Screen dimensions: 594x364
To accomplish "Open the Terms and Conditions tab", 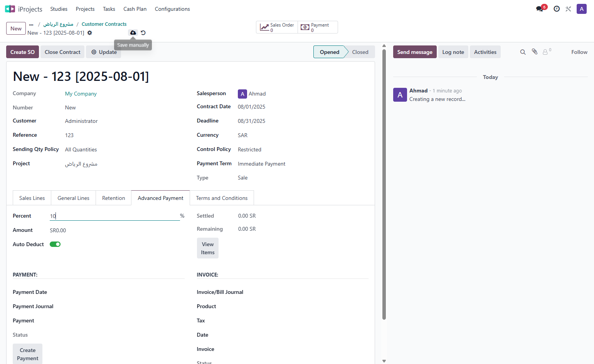I will 222,198.
